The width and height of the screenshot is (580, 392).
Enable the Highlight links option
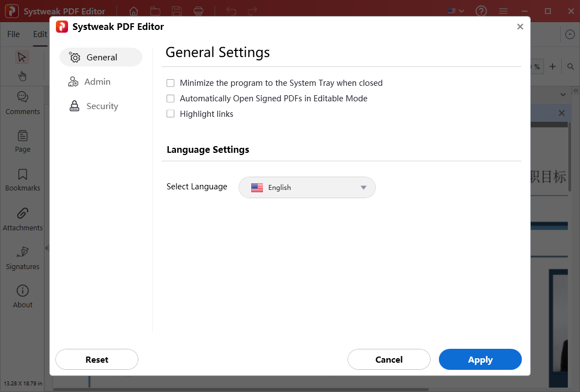coord(170,114)
